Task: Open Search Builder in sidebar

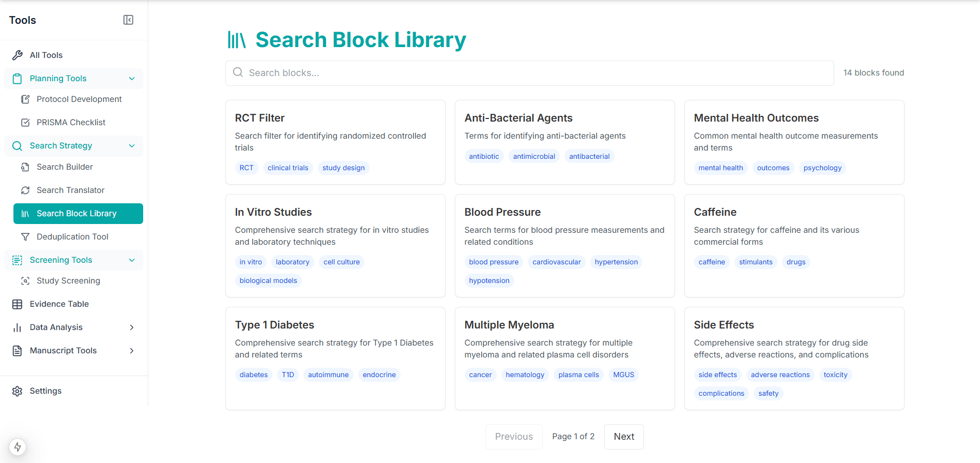Action: (x=65, y=167)
